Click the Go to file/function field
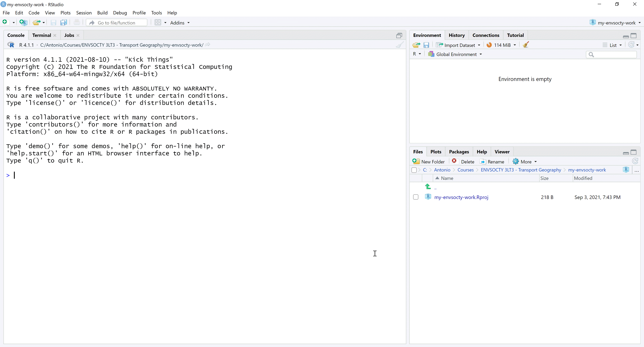 pyautogui.click(x=117, y=23)
